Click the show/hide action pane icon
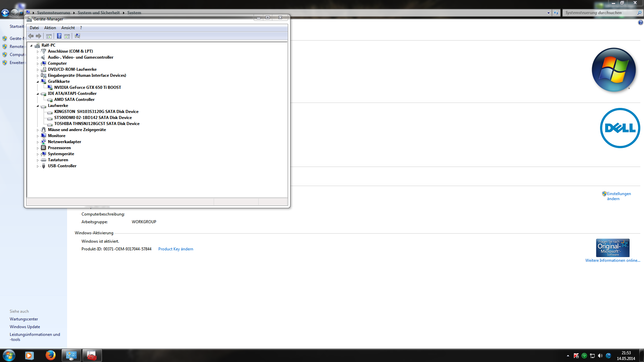 tap(67, 36)
